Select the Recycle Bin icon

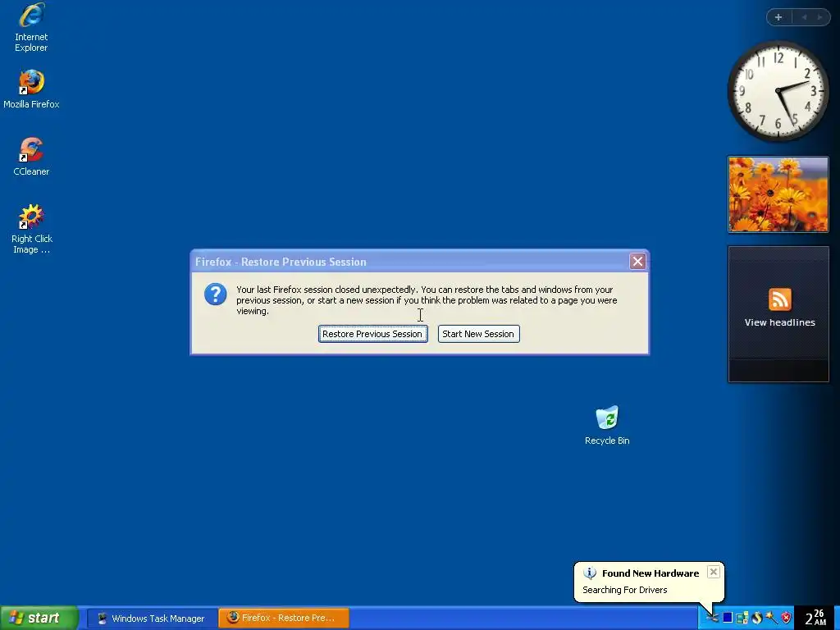607,426
